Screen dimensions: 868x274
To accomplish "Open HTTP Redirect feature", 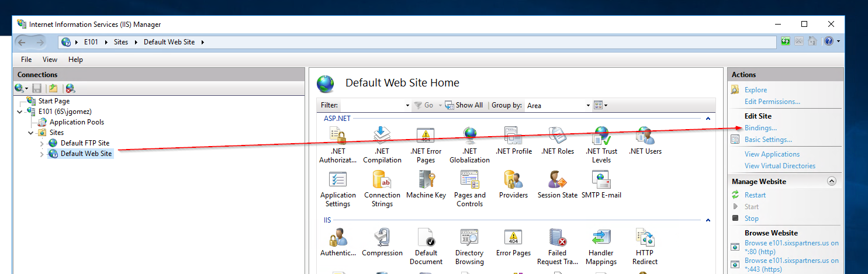I will pyautogui.click(x=645, y=247).
